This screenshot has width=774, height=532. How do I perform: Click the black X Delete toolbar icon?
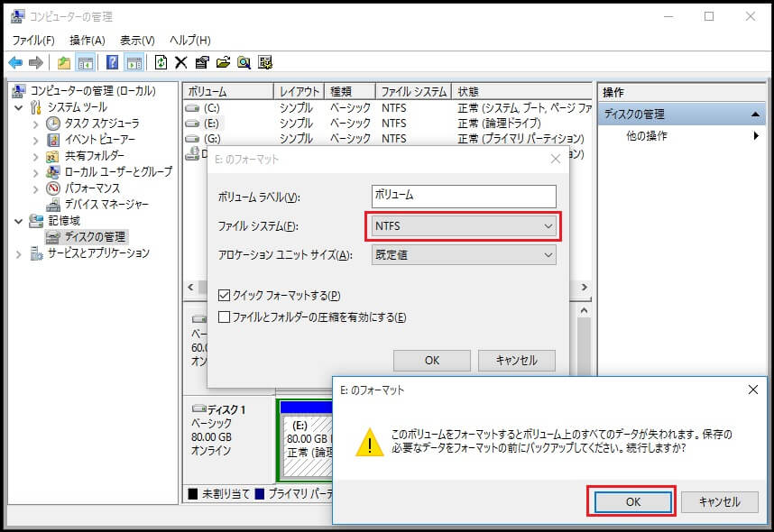click(180, 63)
